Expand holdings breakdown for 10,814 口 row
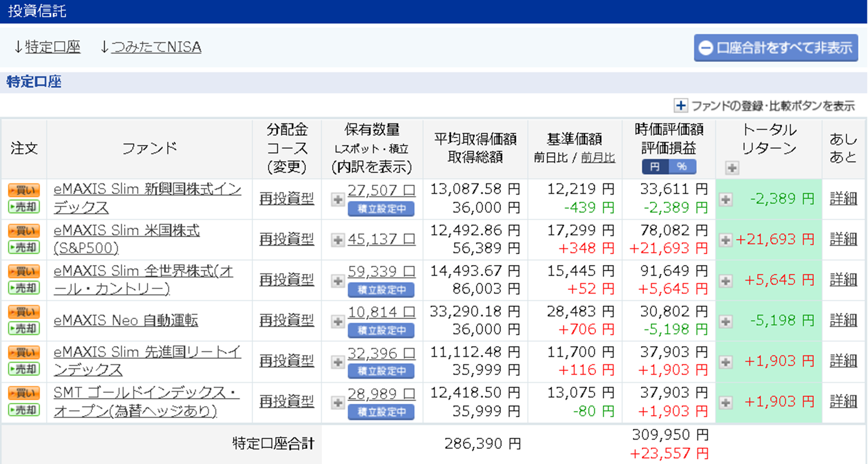868x464 pixels. click(x=338, y=321)
